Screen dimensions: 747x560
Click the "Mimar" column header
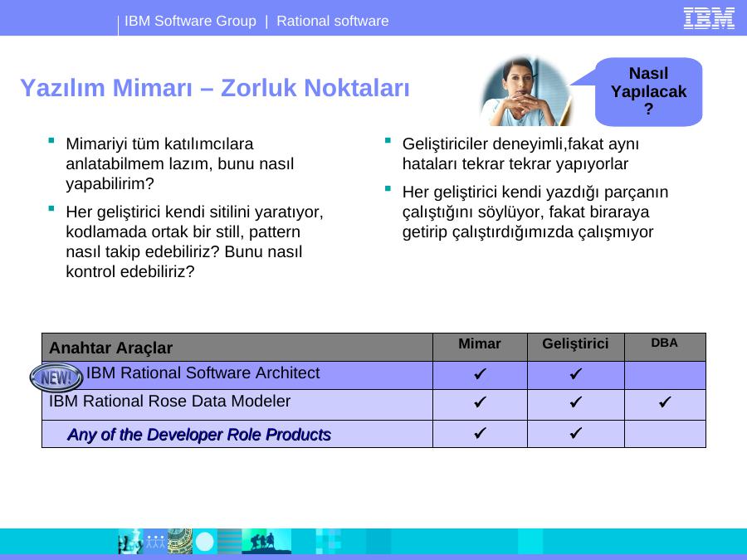coord(479,343)
